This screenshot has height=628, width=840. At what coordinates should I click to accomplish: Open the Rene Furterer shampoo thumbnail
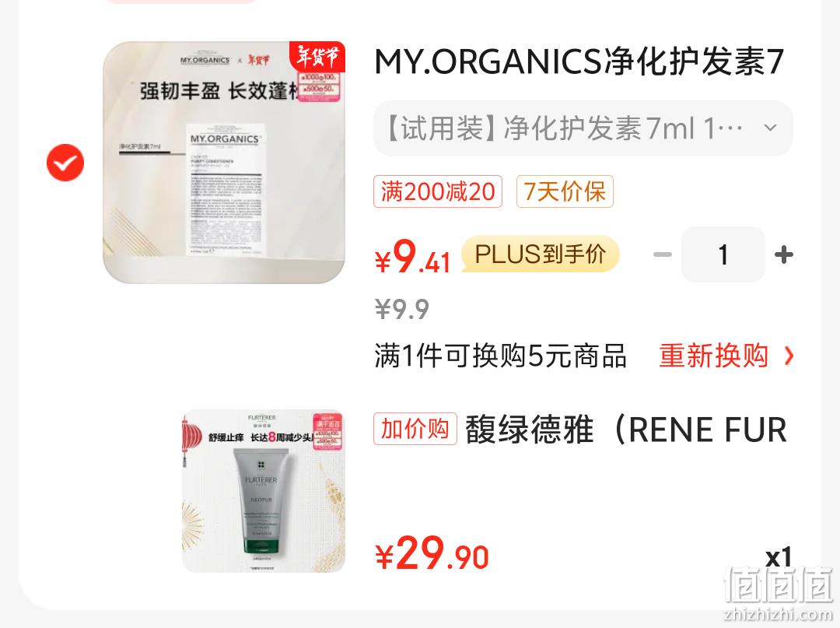[264, 491]
